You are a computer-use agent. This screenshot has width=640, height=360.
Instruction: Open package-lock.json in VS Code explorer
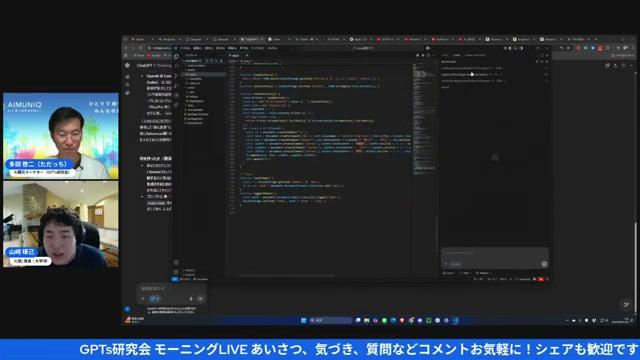coord(198,114)
